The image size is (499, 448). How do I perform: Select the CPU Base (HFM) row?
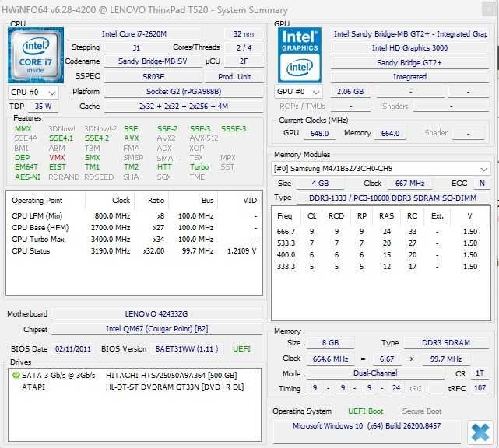[134, 228]
